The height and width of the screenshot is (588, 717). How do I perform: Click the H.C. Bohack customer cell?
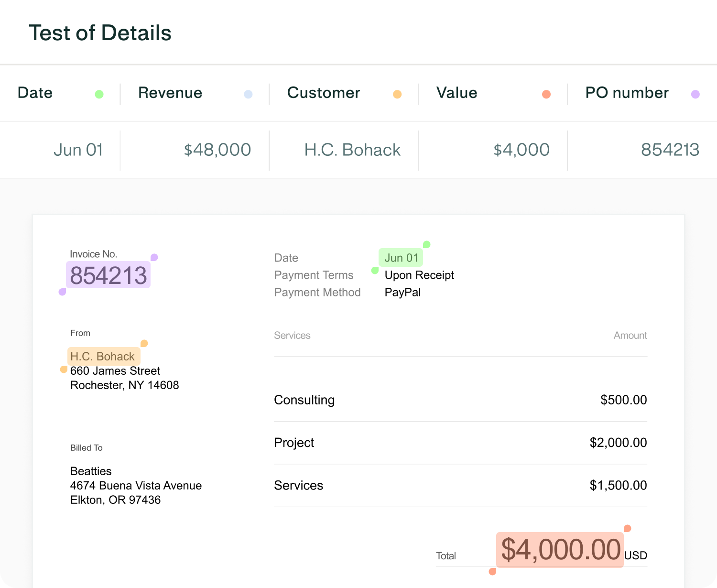pos(352,150)
